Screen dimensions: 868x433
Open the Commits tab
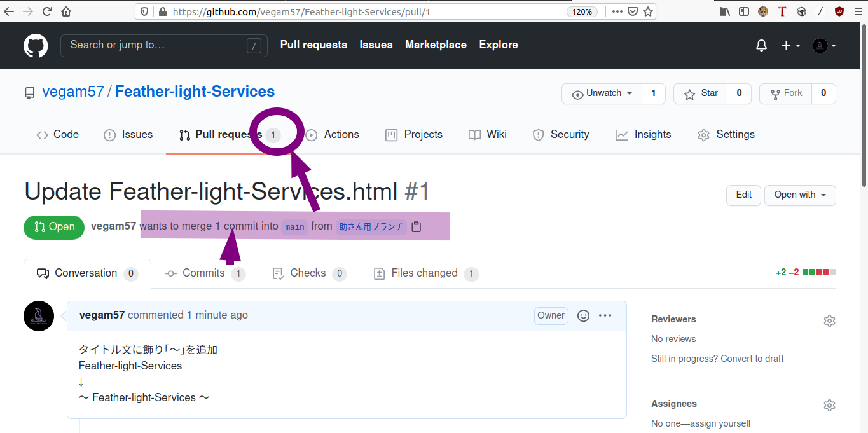point(203,273)
